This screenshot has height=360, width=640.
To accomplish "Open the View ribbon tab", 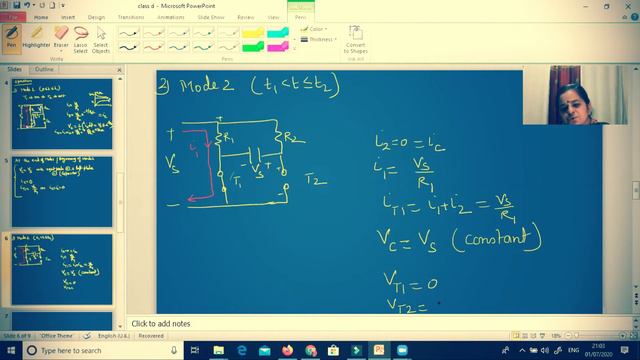I will click(x=273, y=17).
